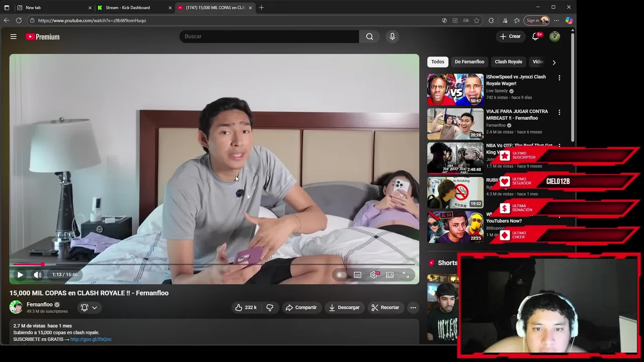Viewport: 644px width, 362px height.
Task: Switch to theater mode view
Action: pyautogui.click(x=390, y=275)
